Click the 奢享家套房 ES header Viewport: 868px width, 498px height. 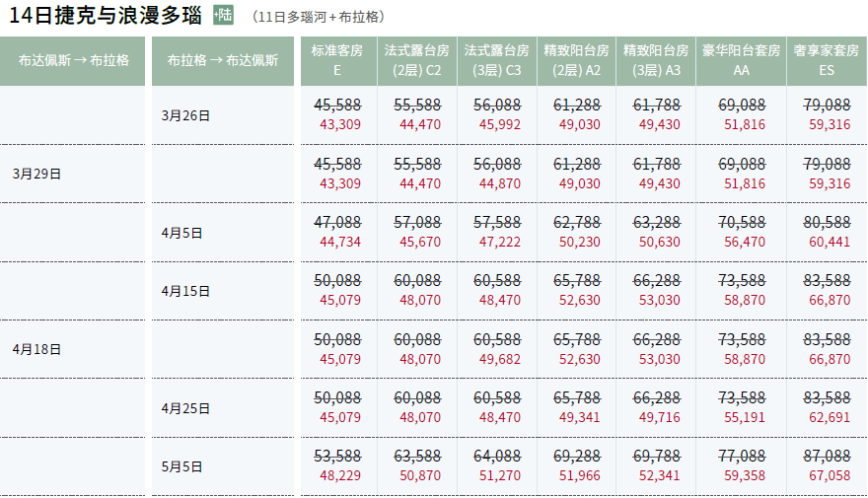(x=827, y=60)
